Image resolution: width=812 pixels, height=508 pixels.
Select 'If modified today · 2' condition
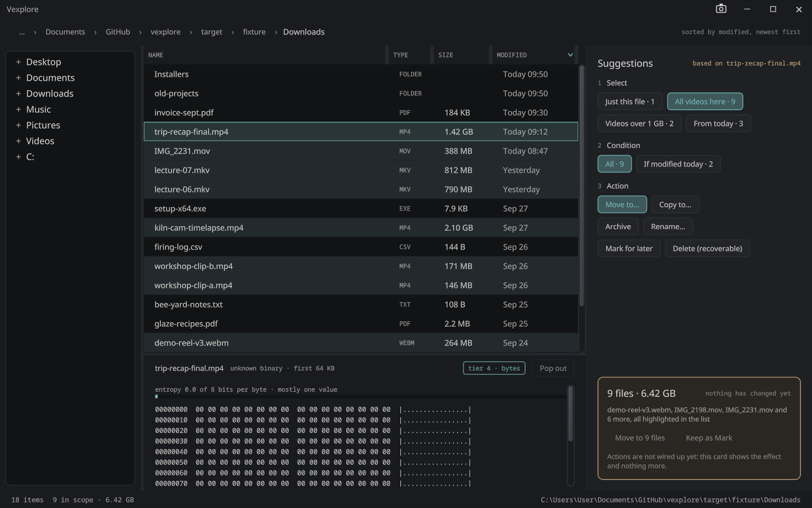coord(678,164)
